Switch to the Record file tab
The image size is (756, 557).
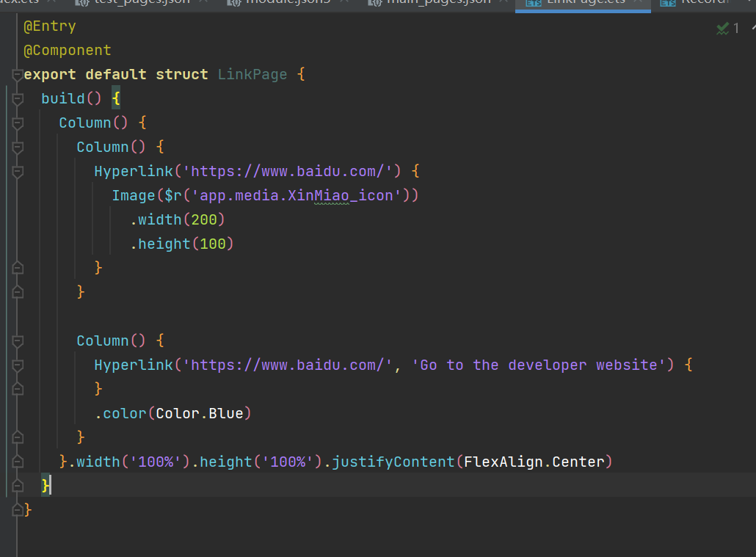[x=705, y=2]
